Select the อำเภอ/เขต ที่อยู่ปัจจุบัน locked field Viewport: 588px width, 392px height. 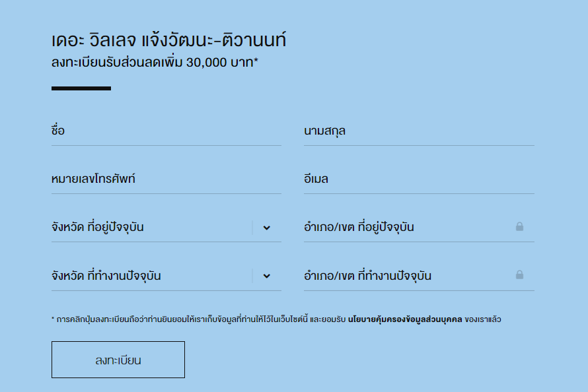pyautogui.click(x=419, y=227)
